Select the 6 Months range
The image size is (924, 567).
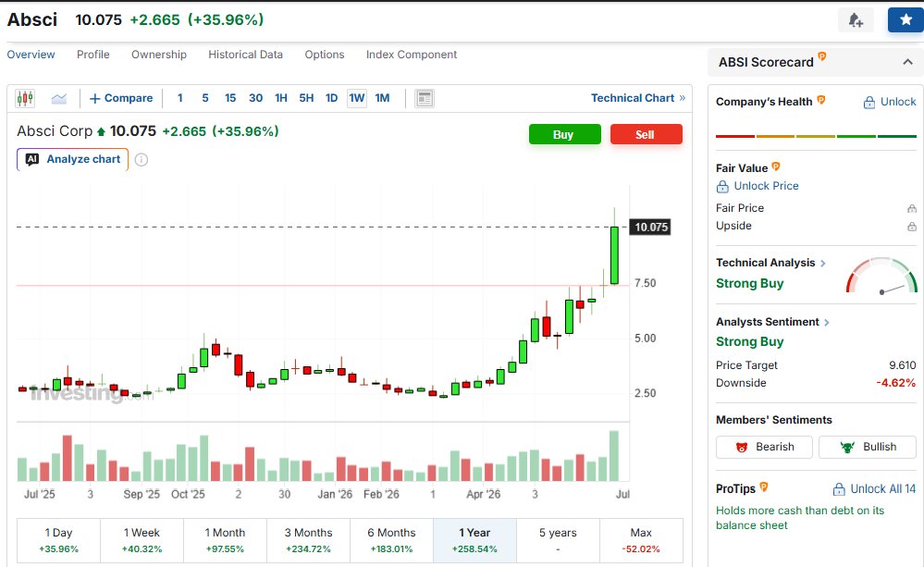click(x=392, y=540)
